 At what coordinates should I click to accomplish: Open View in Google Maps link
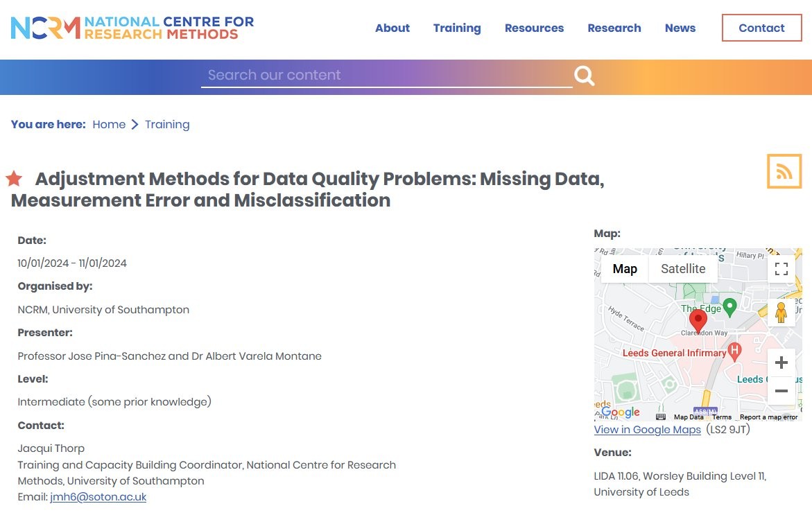(648, 430)
